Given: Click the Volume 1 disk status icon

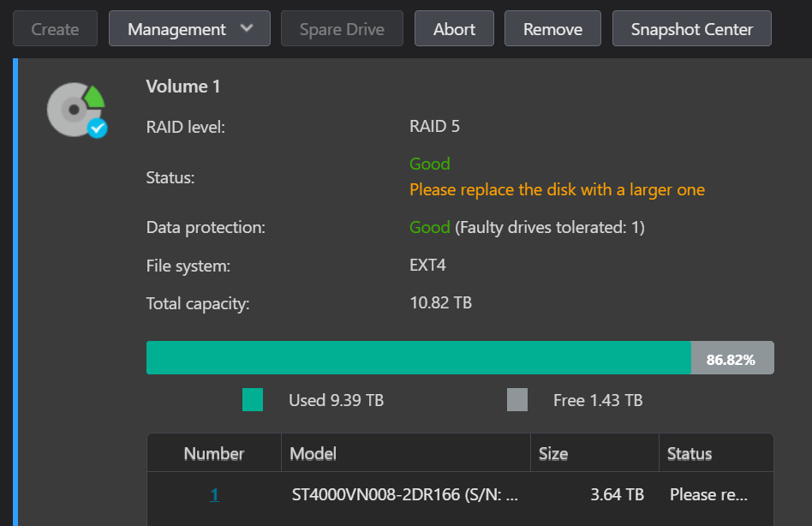Looking at the screenshot, I should point(77,110).
